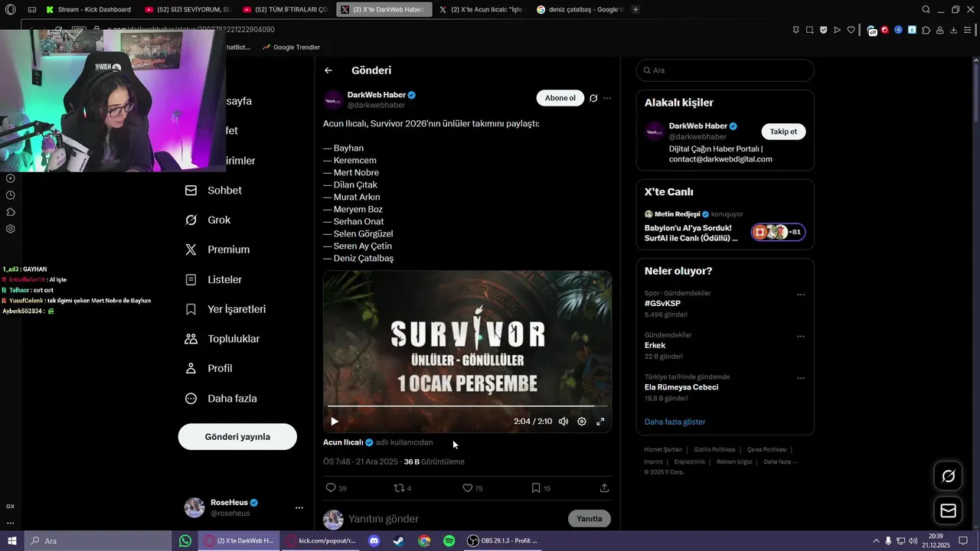Open the browser extensions cube icon
The image size is (980, 551).
(926, 30)
